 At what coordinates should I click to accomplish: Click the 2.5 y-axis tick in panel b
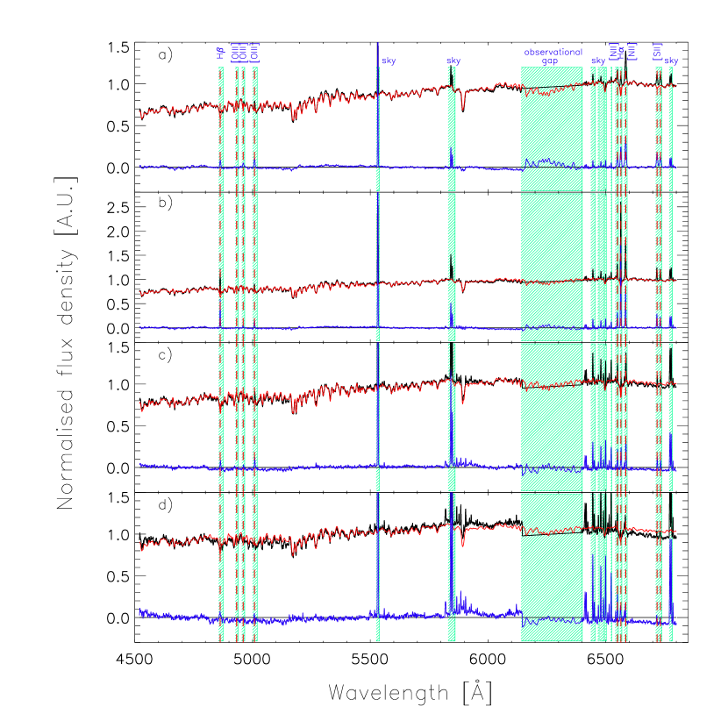point(118,208)
